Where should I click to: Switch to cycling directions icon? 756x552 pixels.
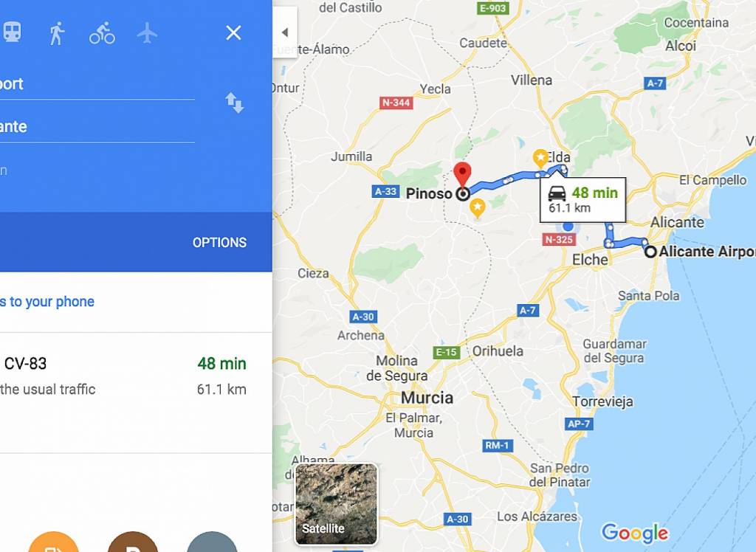102,33
